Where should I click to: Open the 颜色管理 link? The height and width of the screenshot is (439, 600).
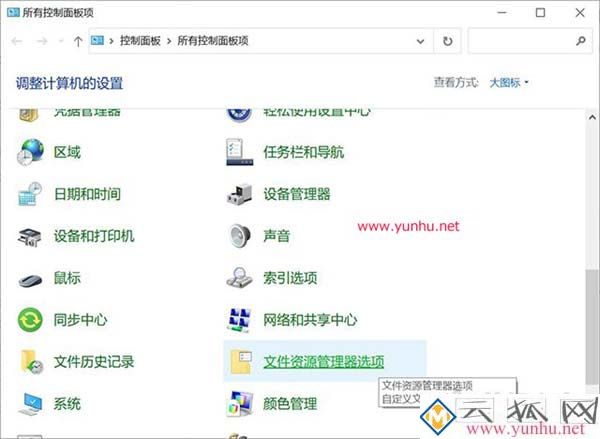coord(290,404)
